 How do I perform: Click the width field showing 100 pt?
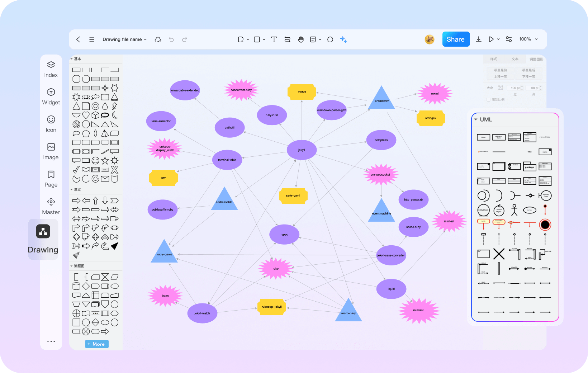[x=515, y=88]
